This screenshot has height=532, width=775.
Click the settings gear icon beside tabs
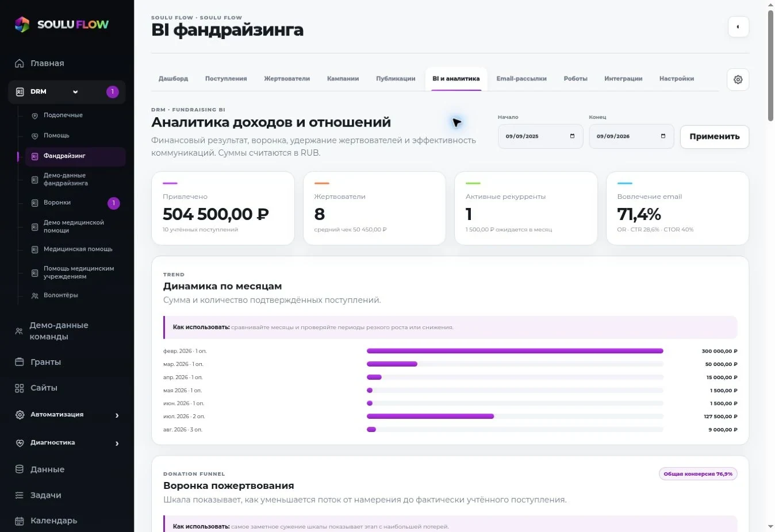pyautogui.click(x=738, y=80)
